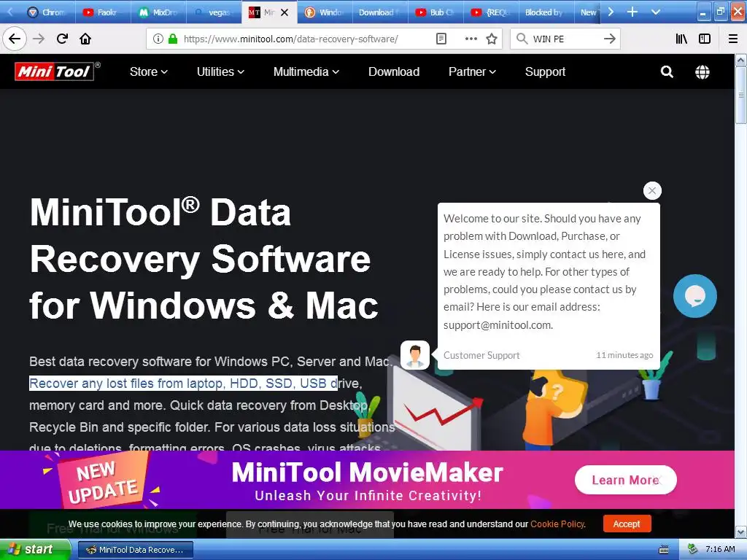The width and height of the screenshot is (747, 560).
Task: Click the MiniTool MovieMaker banner title
Action: (x=368, y=472)
